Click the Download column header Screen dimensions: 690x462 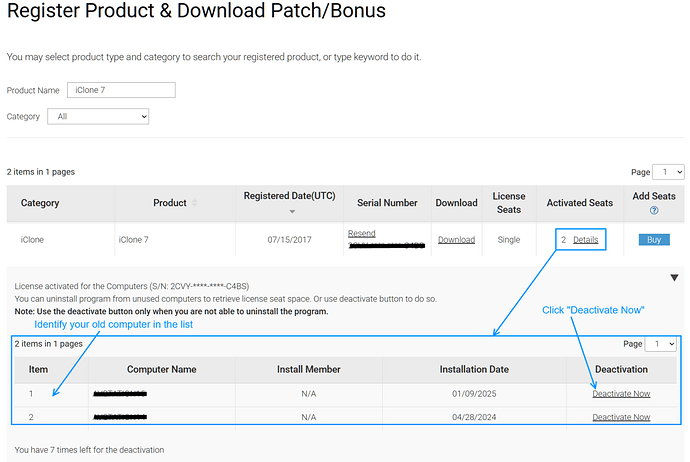[456, 203]
